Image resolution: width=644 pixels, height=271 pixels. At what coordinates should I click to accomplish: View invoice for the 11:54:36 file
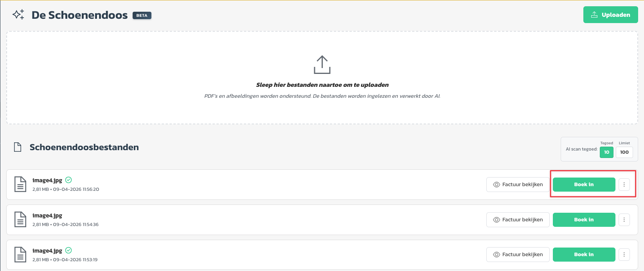pyautogui.click(x=518, y=220)
